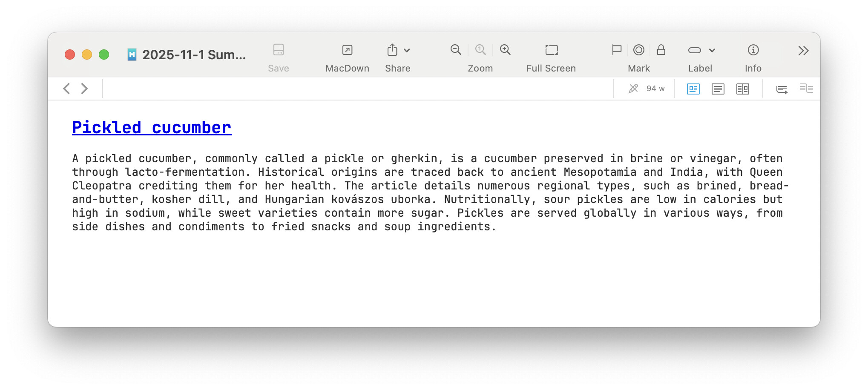Switch to preview display mode
This screenshot has width=868, height=390.
(693, 89)
